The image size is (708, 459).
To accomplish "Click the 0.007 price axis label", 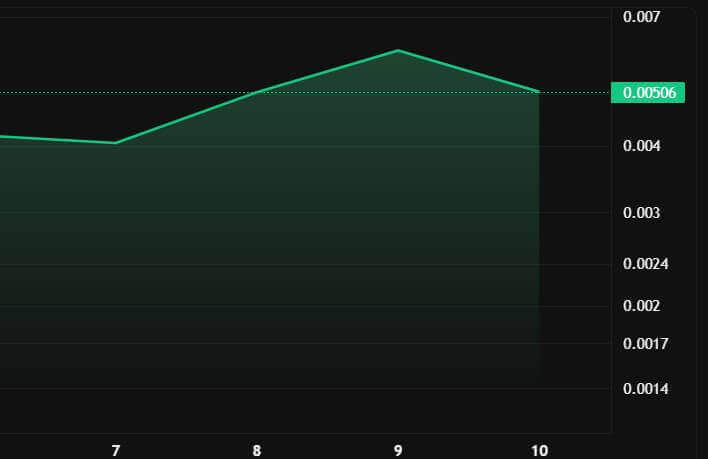I will point(641,17).
